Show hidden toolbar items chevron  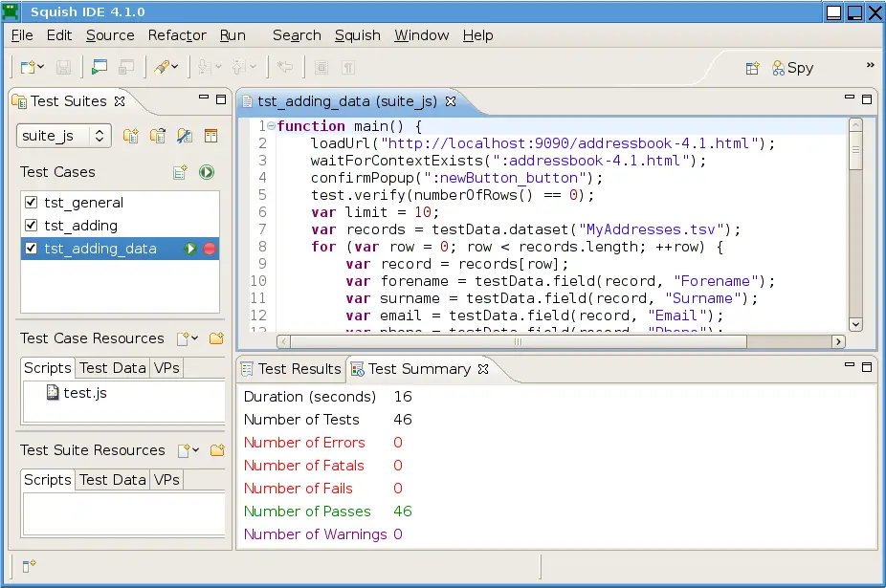click(x=870, y=66)
